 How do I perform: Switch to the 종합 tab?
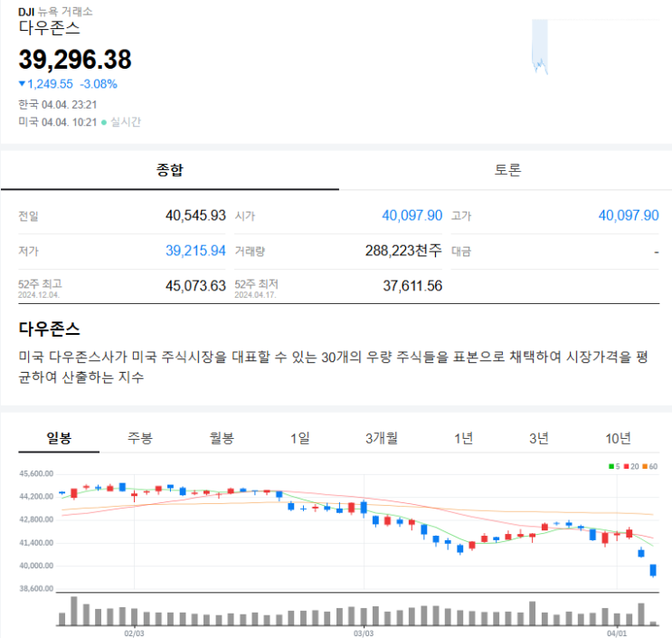point(170,170)
